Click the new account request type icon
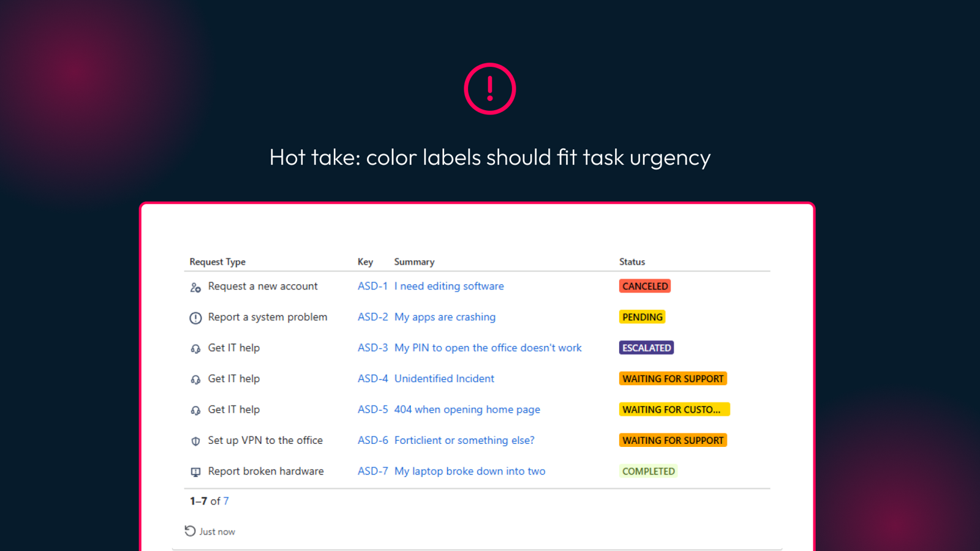This screenshot has width=980, height=551. pyautogui.click(x=195, y=287)
